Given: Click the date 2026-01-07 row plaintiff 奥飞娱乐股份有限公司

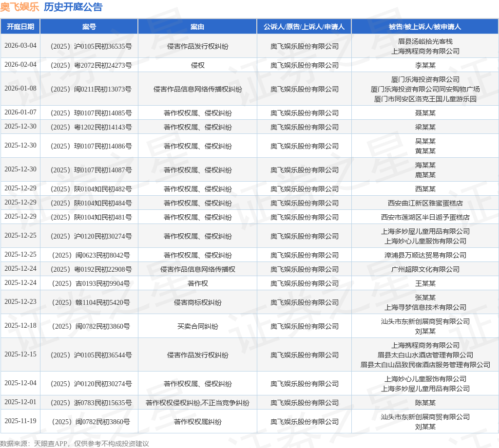Looking at the screenshot, I should 304,113.
